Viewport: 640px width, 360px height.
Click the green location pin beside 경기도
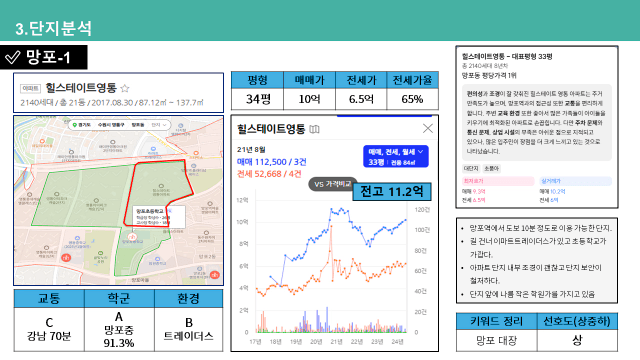click(75, 125)
